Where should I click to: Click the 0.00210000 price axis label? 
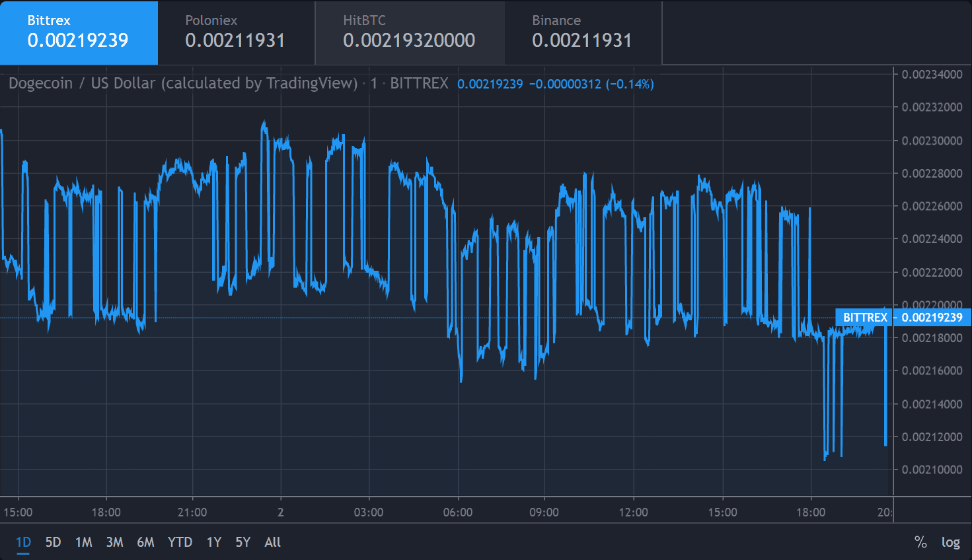[x=932, y=470]
